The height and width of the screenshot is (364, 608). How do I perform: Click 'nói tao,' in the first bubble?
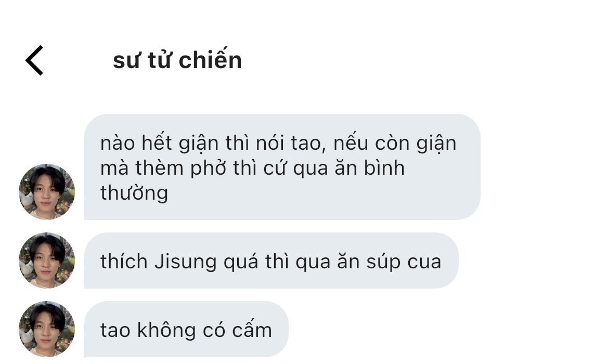(289, 143)
